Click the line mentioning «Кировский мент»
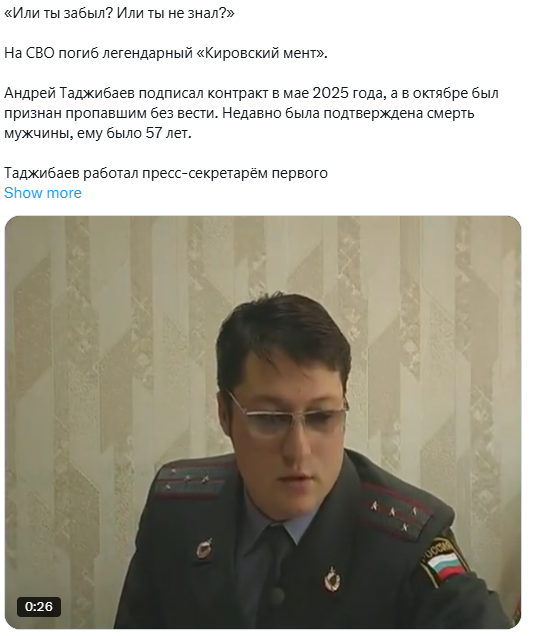This screenshot has width=533, height=636. pos(165,53)
